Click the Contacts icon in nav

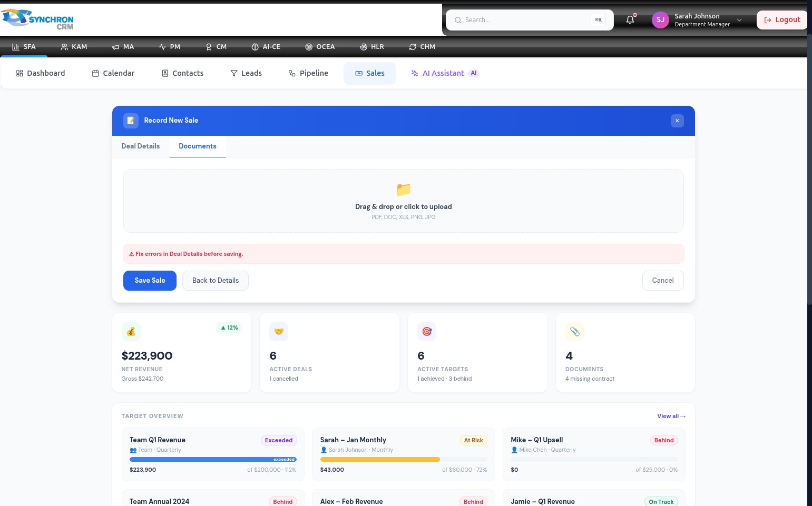(165, 73)
